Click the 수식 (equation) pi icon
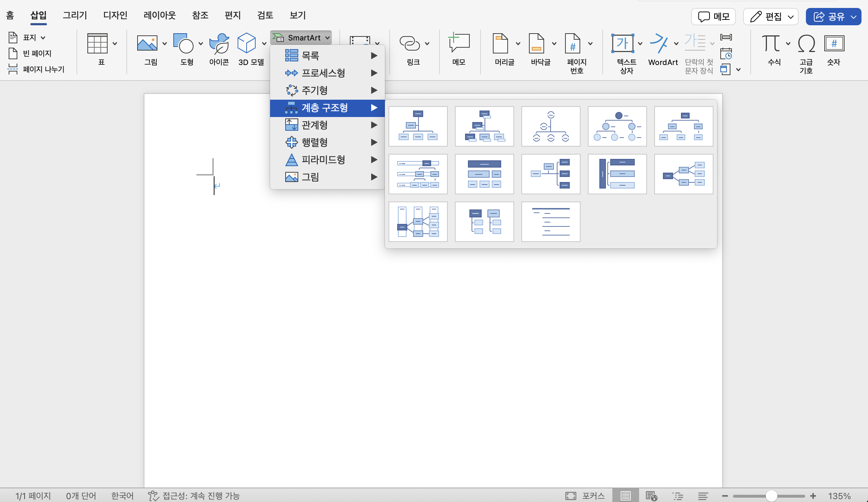The height and width of the screenshot is (502, 868). (x=771, y=44)
